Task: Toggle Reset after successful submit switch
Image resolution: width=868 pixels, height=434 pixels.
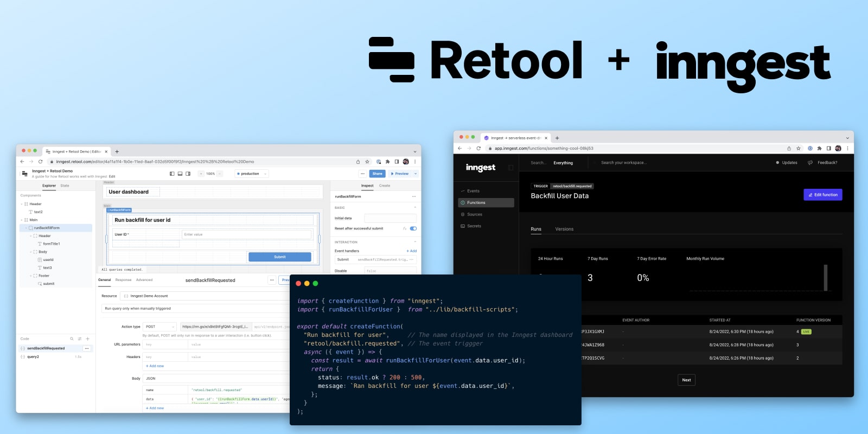Action: pyautogui.click(x=413, y=228)
